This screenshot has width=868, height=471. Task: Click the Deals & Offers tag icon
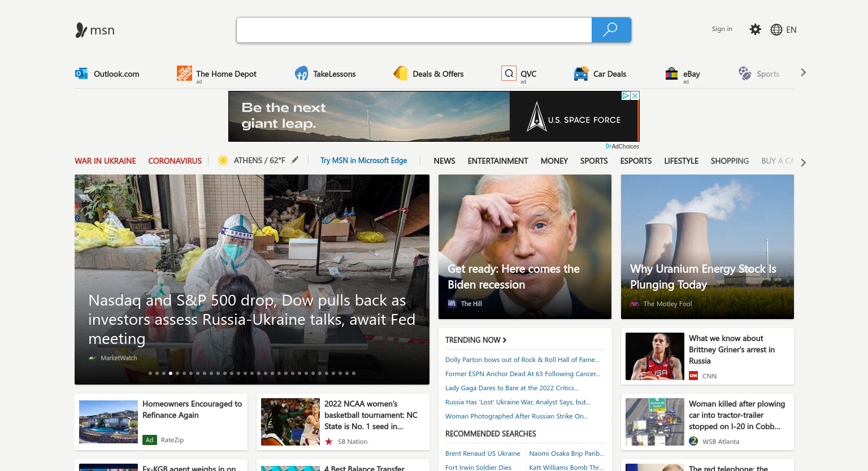(x=401, y=73)
